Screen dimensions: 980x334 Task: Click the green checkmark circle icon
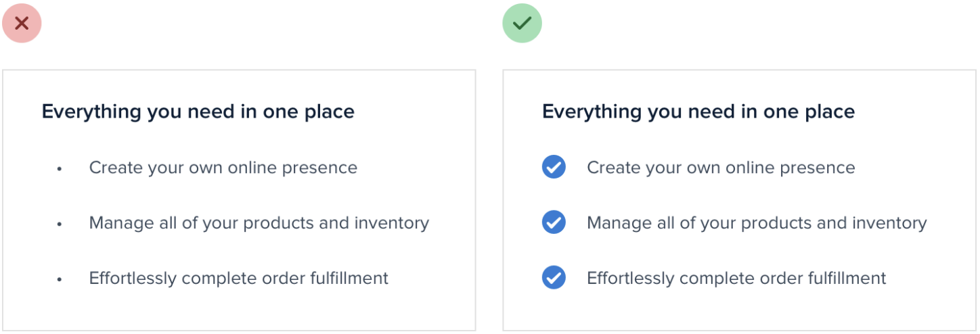click(522, 23)
